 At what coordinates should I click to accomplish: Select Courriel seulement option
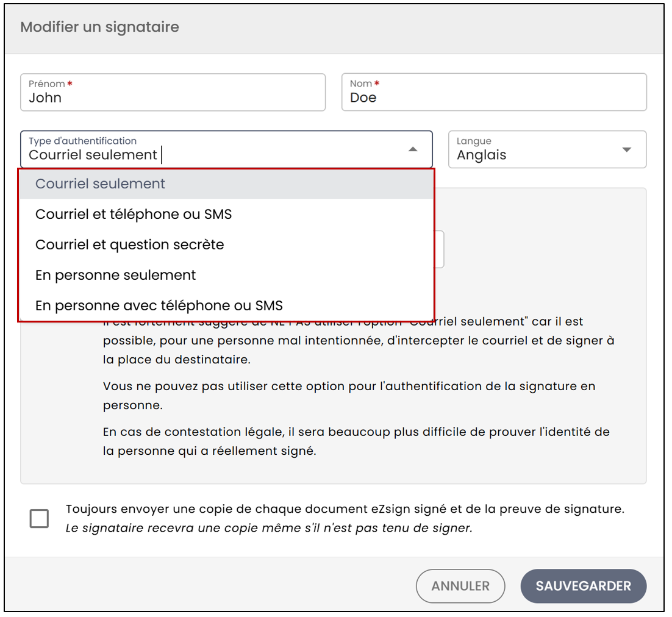point(226,184)
